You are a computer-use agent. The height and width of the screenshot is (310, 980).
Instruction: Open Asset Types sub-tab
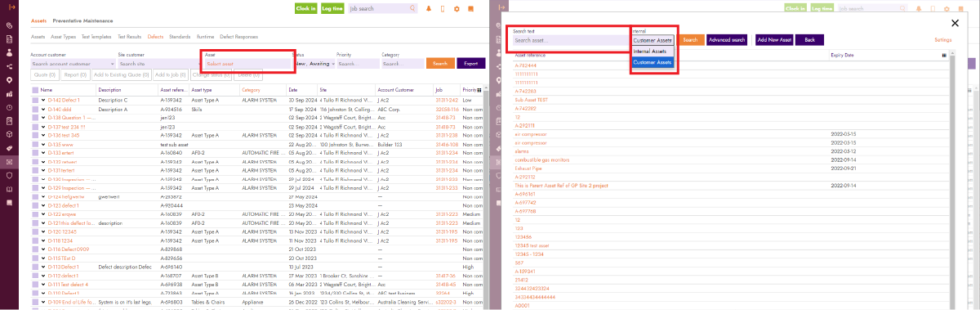(x=65, y=37)
